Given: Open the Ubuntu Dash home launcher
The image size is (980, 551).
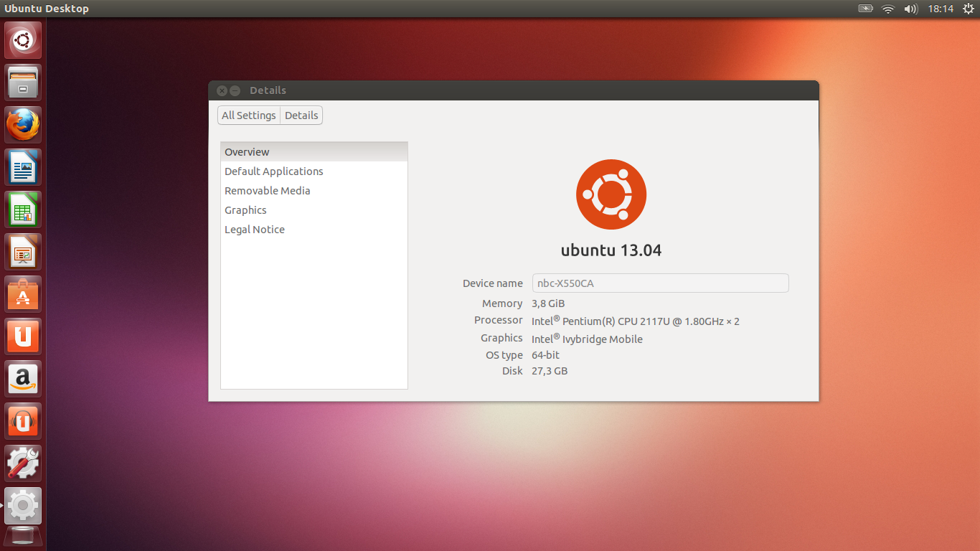Looking at the screenshot, I should [x=23, y=40].
